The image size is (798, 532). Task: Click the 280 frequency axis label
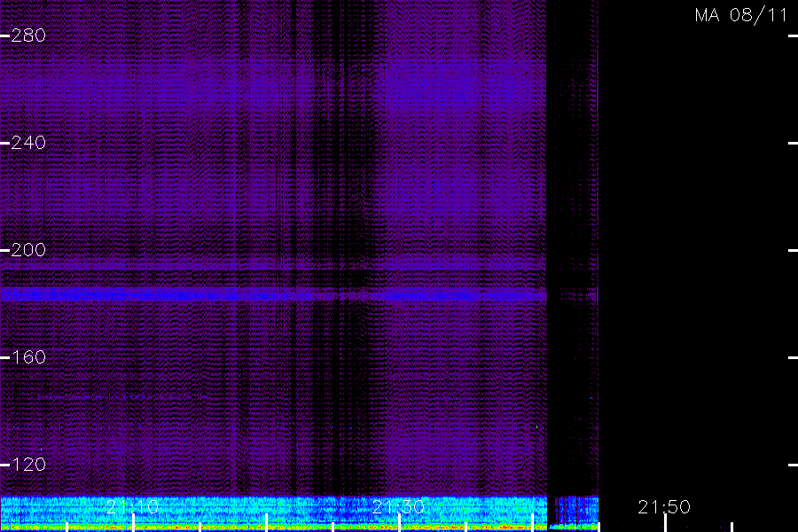coord(28,35)
